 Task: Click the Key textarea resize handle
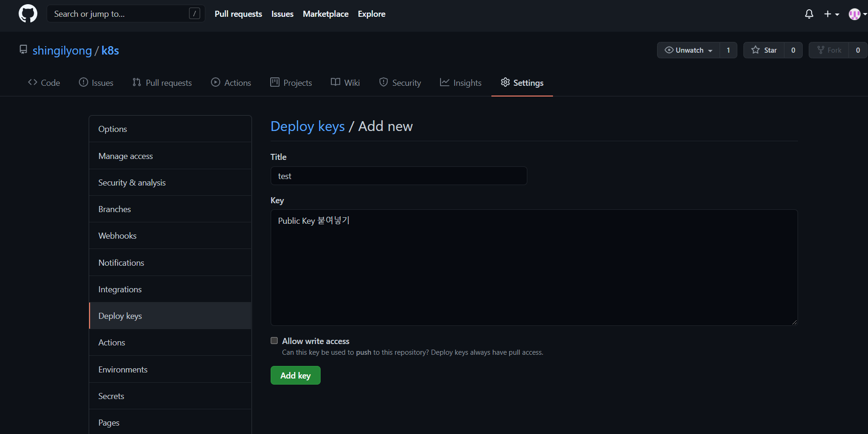[794, 322]
